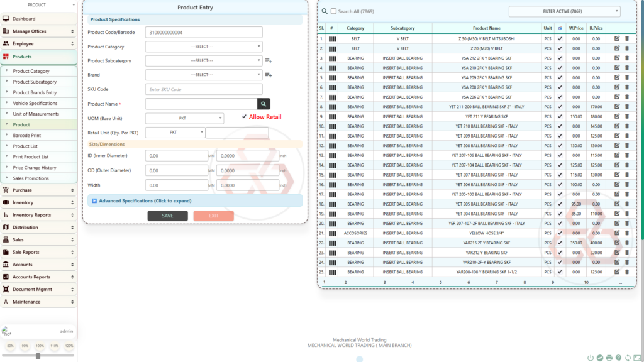Open the Product Category select dropdown
Image resolution: width=644 pixels, height=362 pixels.
(204, 45)
